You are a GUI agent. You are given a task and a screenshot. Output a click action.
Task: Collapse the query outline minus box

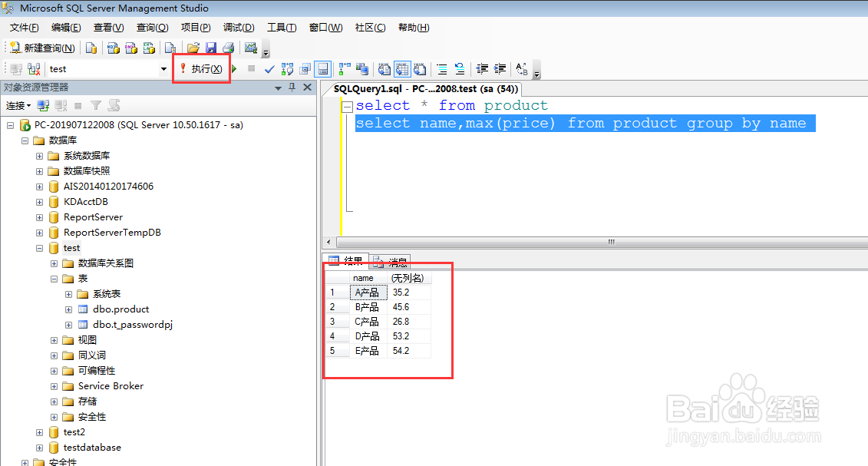pos(347,107)
